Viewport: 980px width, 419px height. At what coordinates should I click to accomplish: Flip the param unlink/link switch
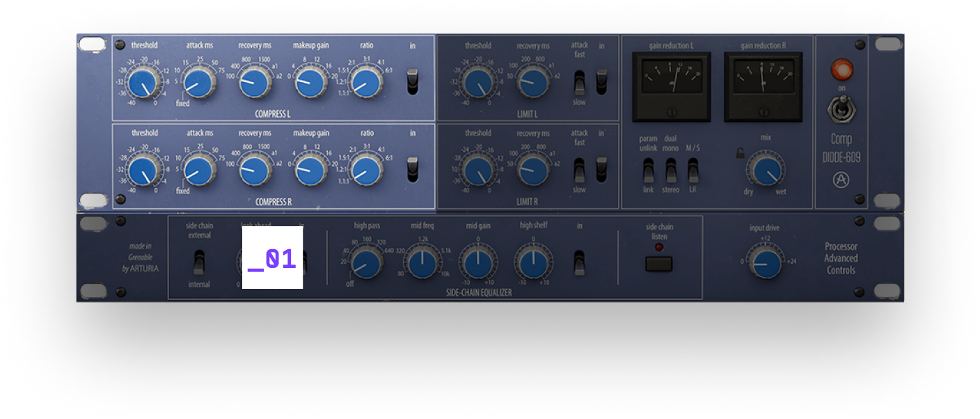pos(648,171)
